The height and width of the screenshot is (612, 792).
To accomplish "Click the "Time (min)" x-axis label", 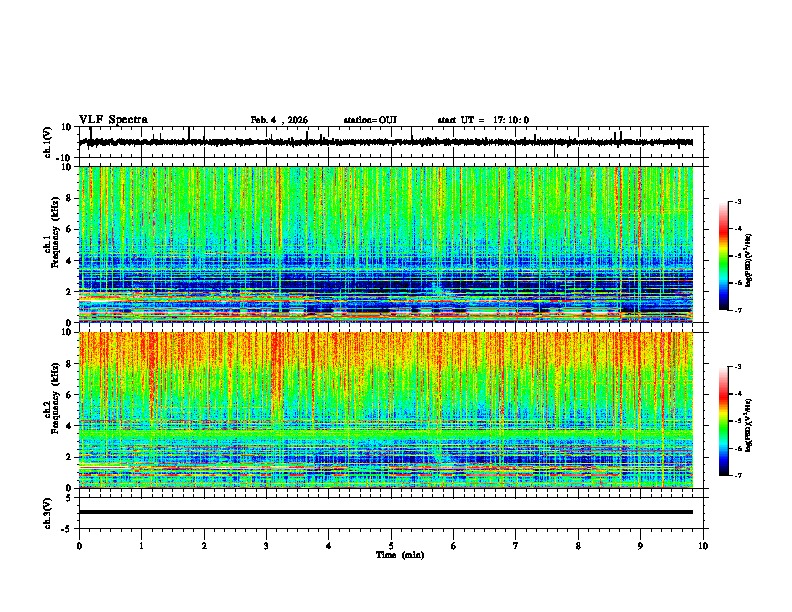I will (x=400, y=555).
